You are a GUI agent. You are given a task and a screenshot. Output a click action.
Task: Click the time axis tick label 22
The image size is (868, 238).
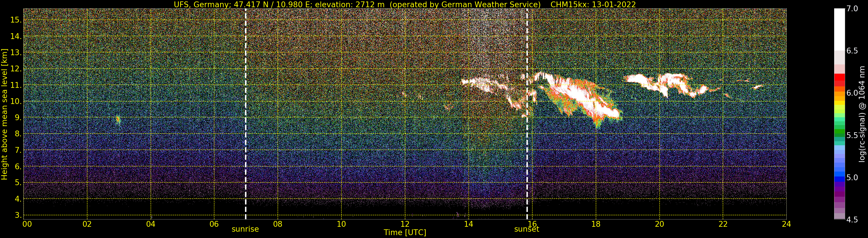pyautogui.click(x=723, y=224)
